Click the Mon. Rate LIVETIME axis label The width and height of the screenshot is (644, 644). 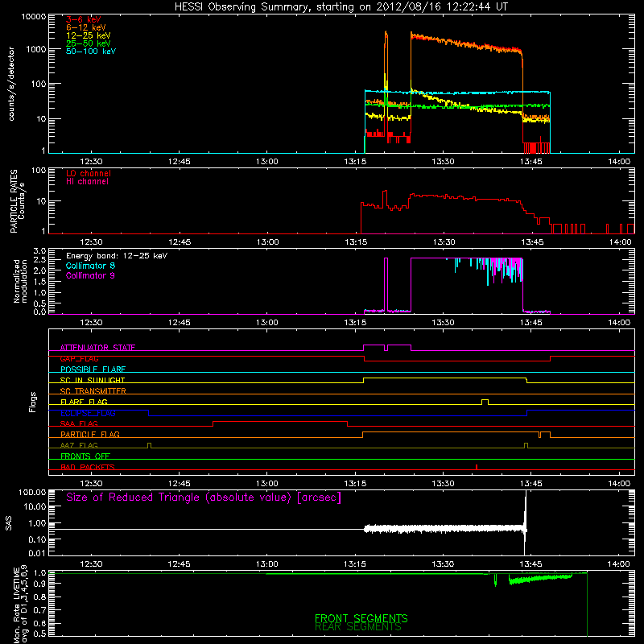(20, 604)
